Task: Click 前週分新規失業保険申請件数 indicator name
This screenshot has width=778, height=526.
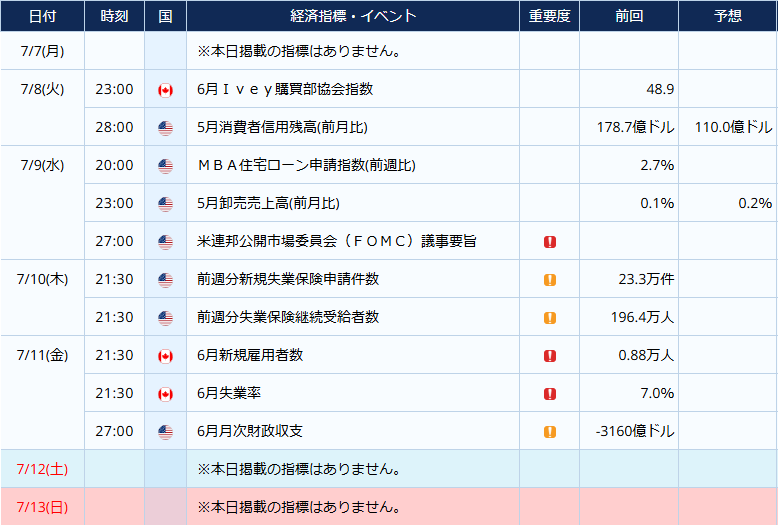Action: click(288, 279)
